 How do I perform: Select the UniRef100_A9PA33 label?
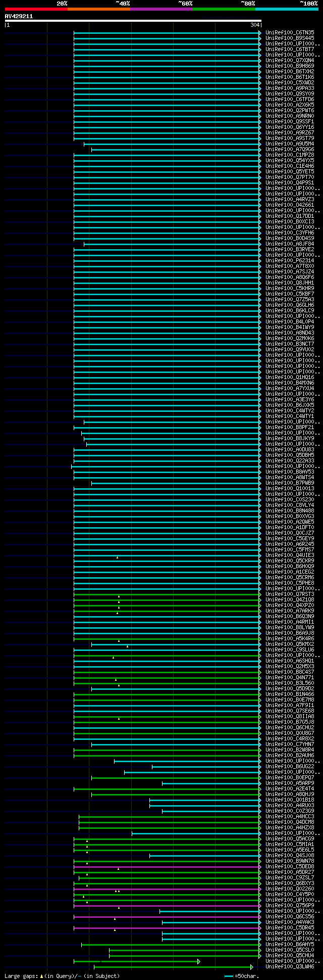pos(290,88)
